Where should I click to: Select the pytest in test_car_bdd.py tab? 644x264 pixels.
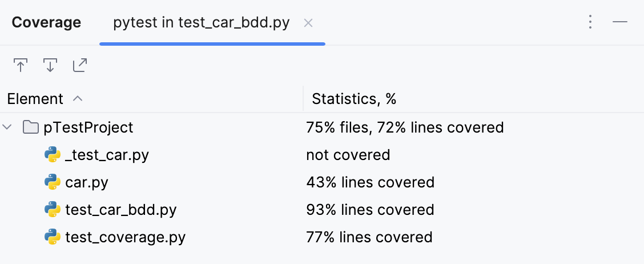201,23
